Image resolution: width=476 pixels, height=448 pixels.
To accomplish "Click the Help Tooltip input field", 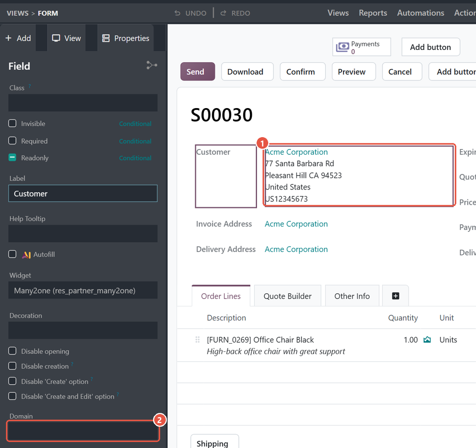I will tap(83, 234).
